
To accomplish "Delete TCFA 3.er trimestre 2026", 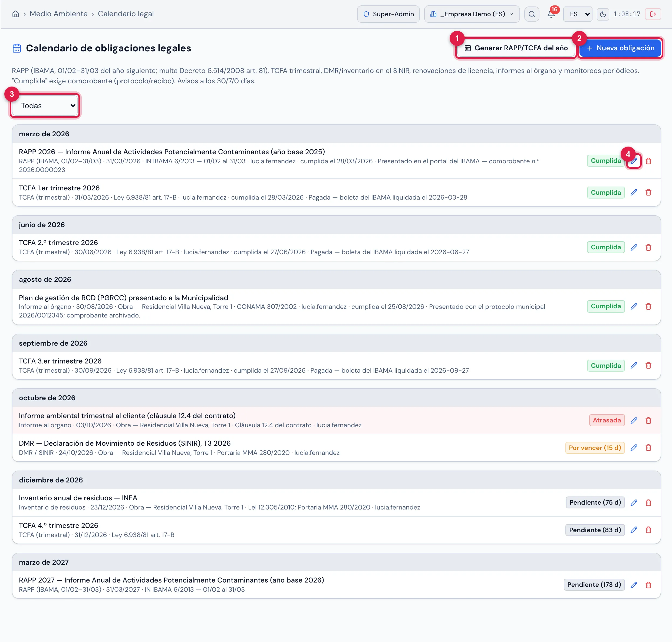I will click(648, 366).
